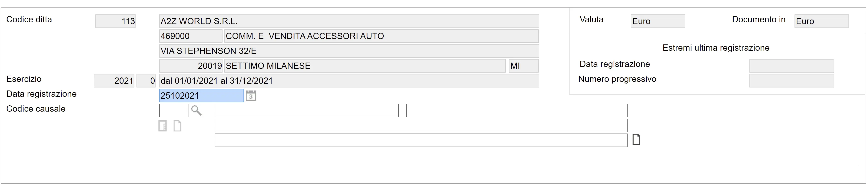868x191 pixels.
Task: Click the Codice causale code input box
Action: pos(174,111)
